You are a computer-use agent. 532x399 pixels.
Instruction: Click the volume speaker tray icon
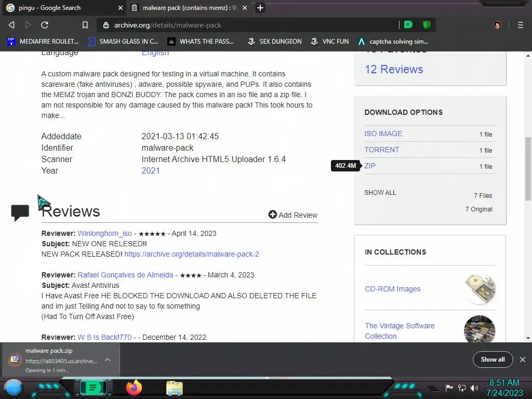pos(474,388)
